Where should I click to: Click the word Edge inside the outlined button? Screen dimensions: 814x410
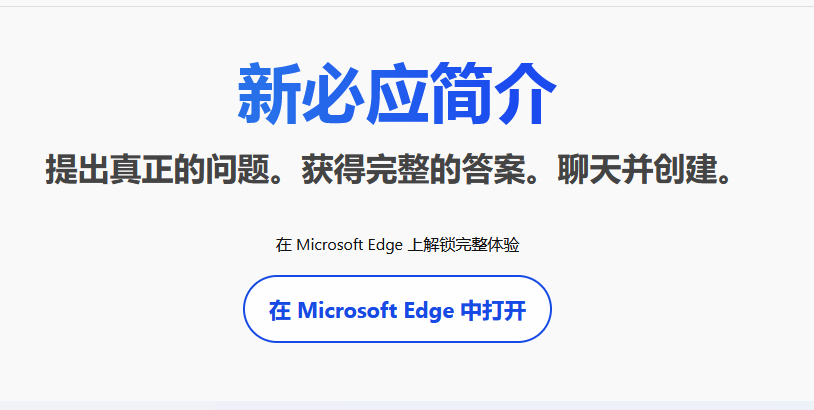tap(428, 311)
